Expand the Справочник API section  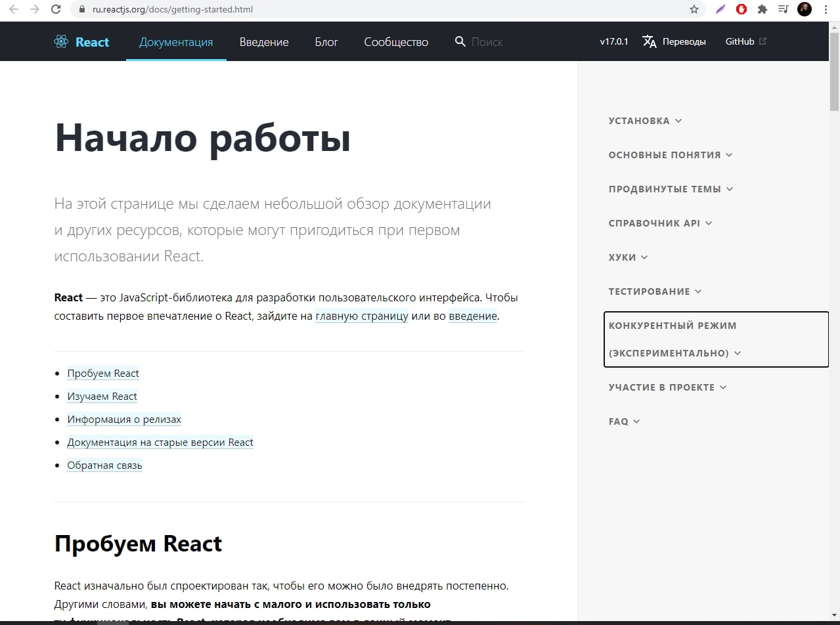pos(660,223)
